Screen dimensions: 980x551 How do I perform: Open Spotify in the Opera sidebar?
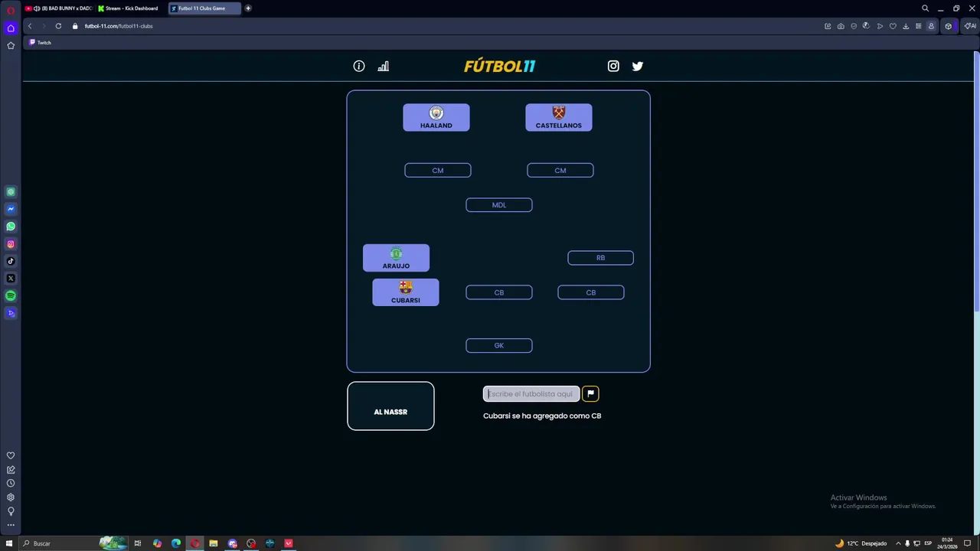11,295
